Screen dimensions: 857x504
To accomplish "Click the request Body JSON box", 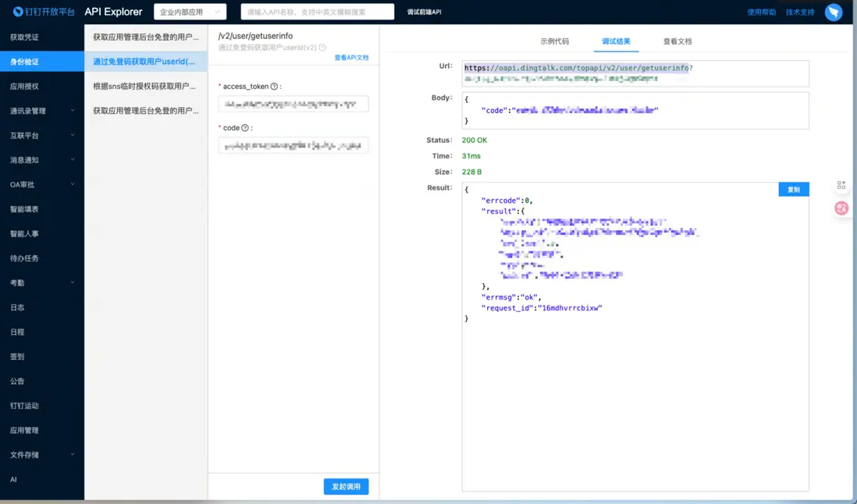I will [635, 110].
